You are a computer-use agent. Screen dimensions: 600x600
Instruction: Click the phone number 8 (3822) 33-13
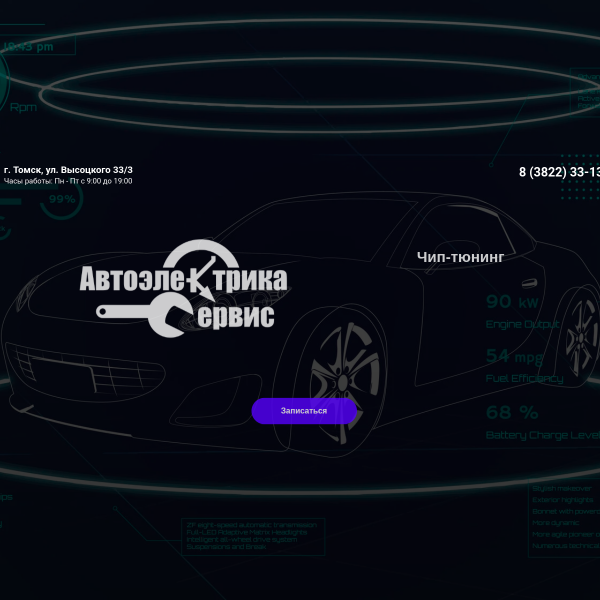559,172
